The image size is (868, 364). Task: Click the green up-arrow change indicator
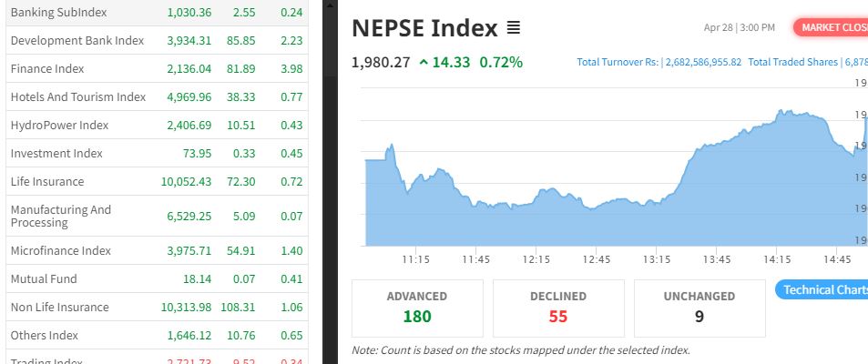pyautogui.click(x=424, y=63)
